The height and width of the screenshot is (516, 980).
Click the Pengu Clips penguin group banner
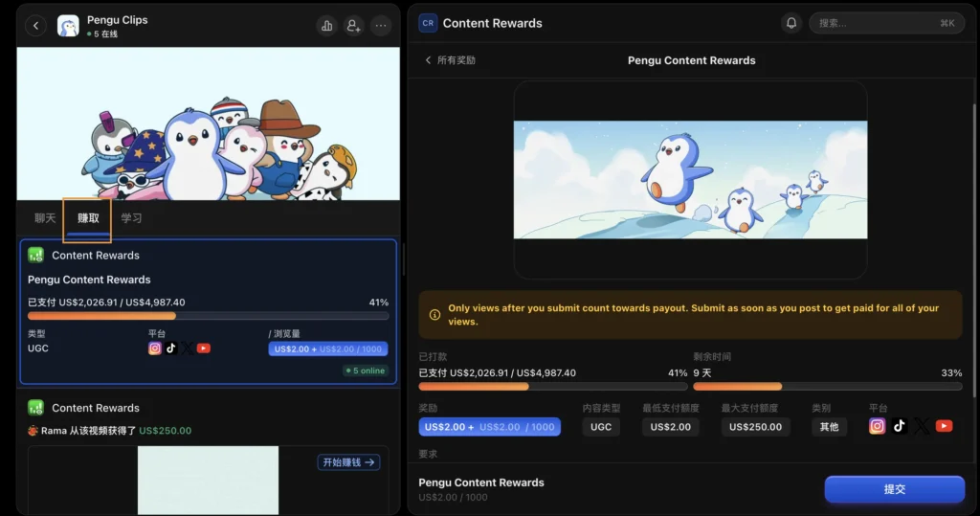coord(208,123)
